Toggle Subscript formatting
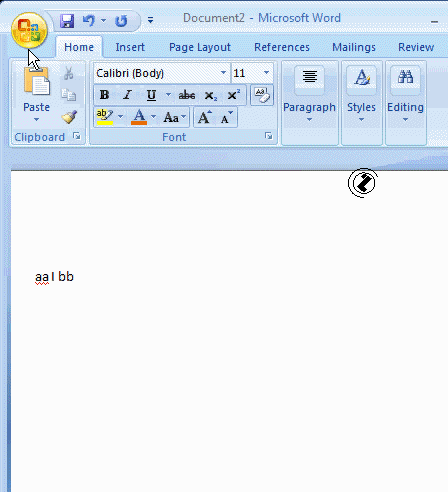Screen dimensions: 448x492 tap(211, 96)
